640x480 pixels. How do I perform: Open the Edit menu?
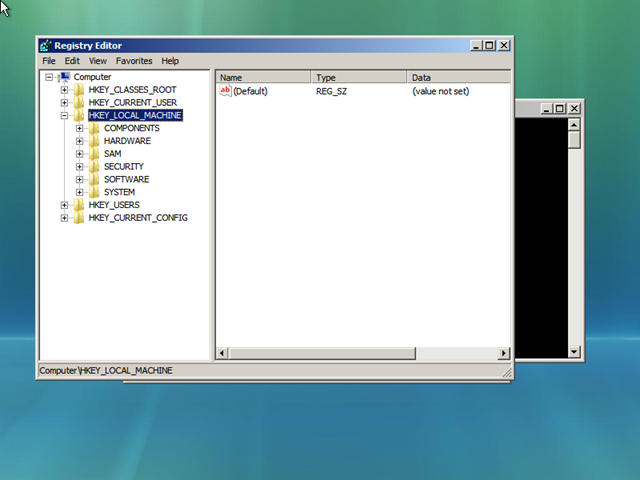tap(72, 61)
